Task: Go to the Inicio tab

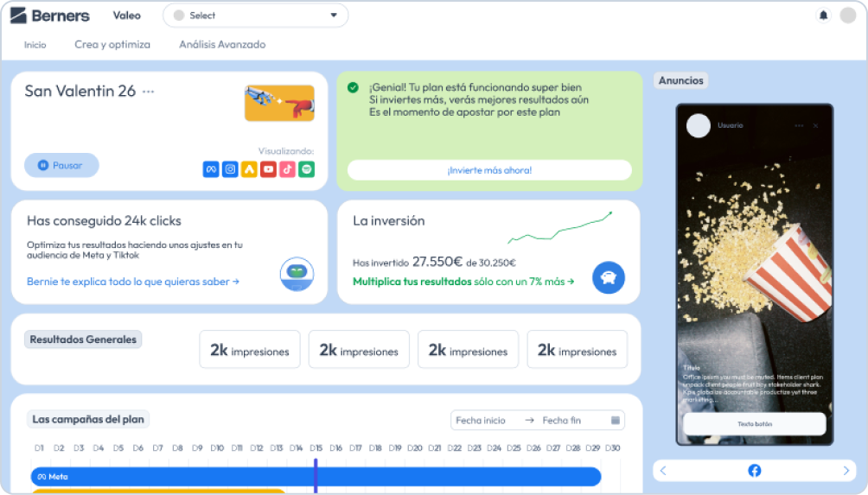Action: pyautogui.click(x=35, y=45)
